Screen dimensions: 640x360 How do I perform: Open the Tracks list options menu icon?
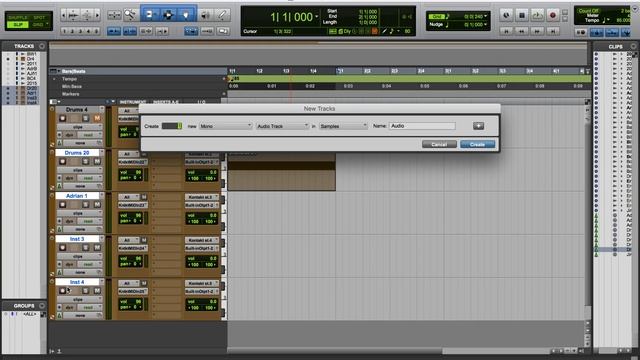[42, 46]
